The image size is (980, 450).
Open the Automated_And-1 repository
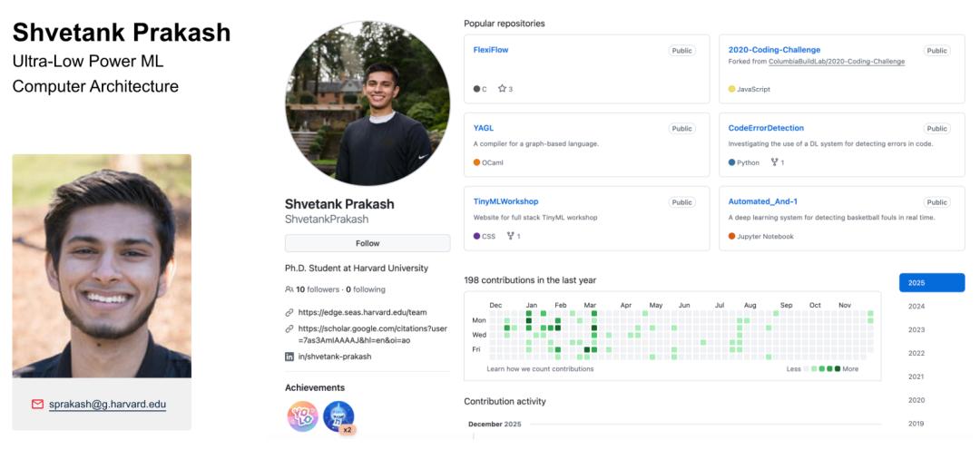[x=762, y=201]
